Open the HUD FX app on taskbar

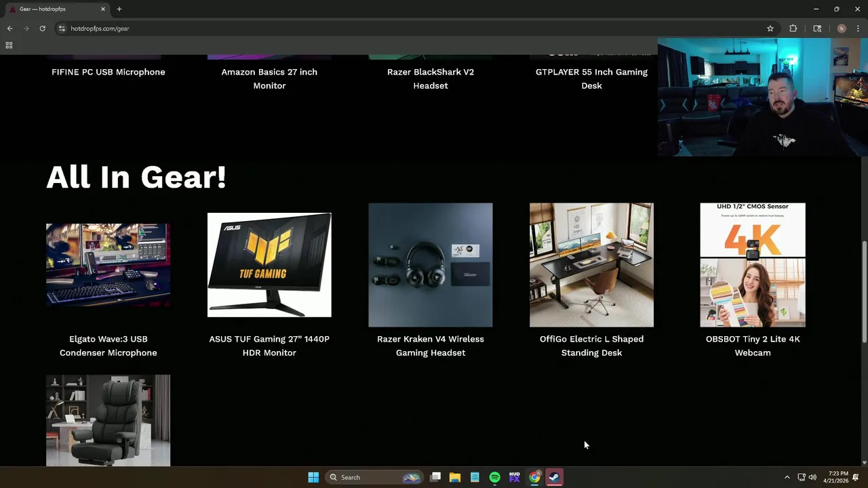pos(515,477)
